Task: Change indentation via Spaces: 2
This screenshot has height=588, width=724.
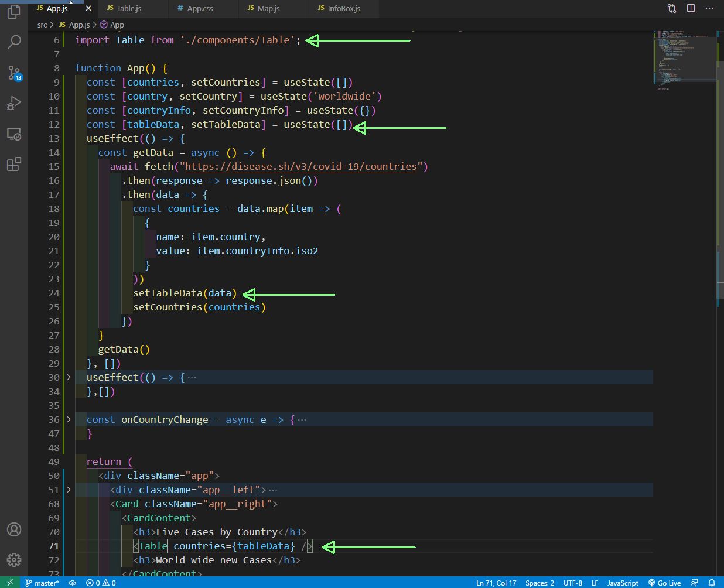Action: click(x=539, y=583)
